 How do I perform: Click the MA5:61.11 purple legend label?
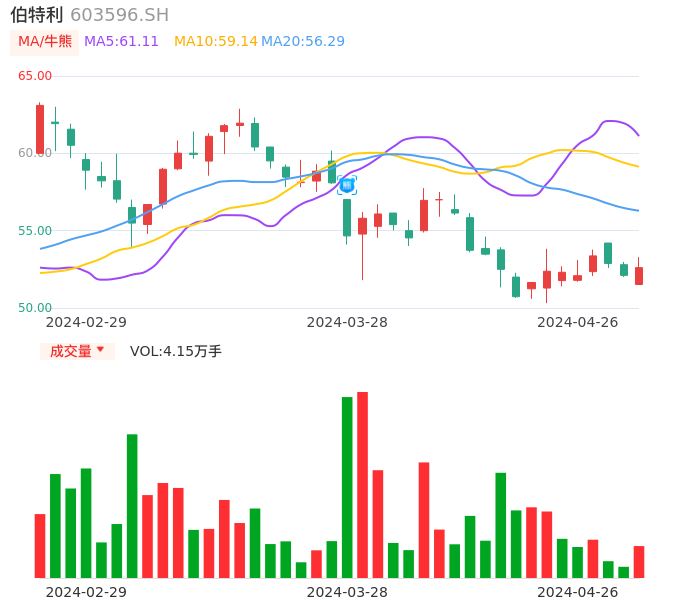(x=121, y=42)
